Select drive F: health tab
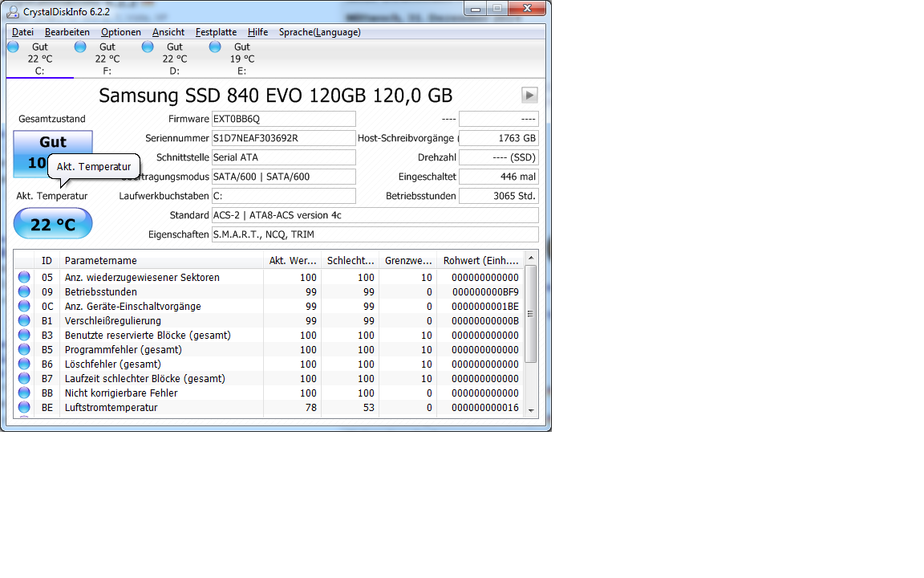Image resolution: width=924 pixels, height=578 pixels. [107, 59]
